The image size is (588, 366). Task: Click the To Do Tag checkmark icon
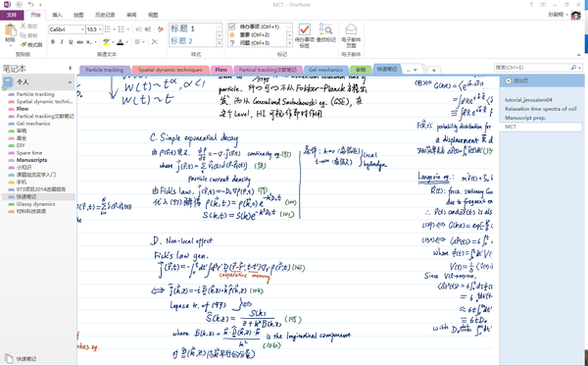click(304, 29)
